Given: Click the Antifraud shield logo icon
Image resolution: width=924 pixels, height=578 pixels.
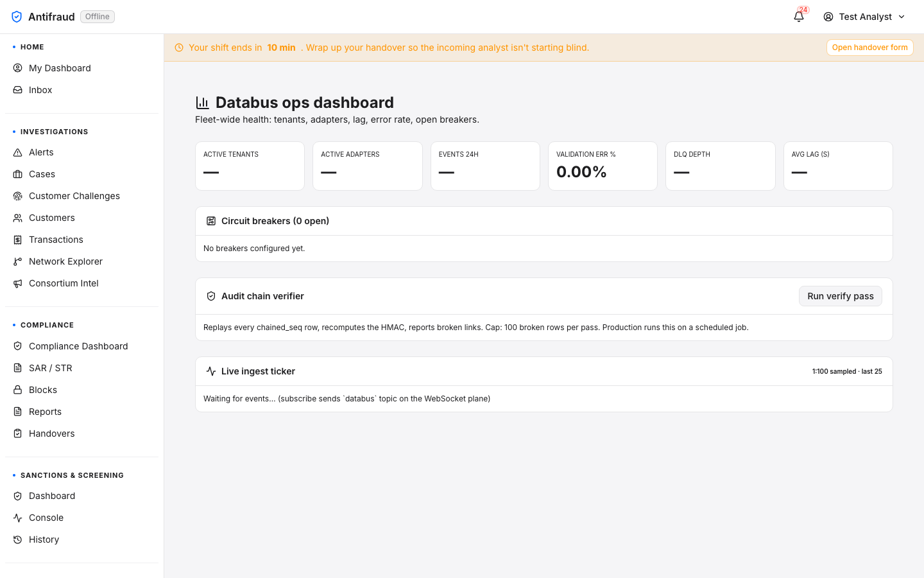Looking at the screenshot, I should pos(17,17).
